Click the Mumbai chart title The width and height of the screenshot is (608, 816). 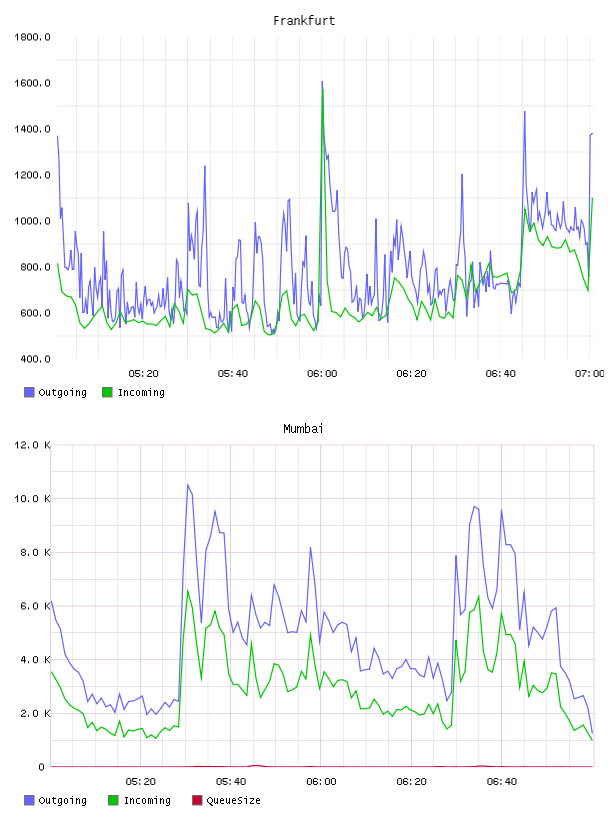tap(303, 429)
